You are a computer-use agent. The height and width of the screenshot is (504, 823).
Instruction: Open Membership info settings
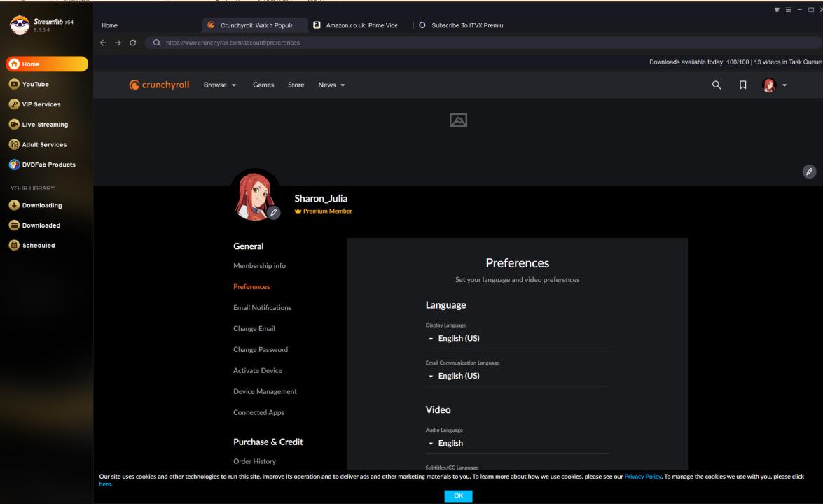259,266
